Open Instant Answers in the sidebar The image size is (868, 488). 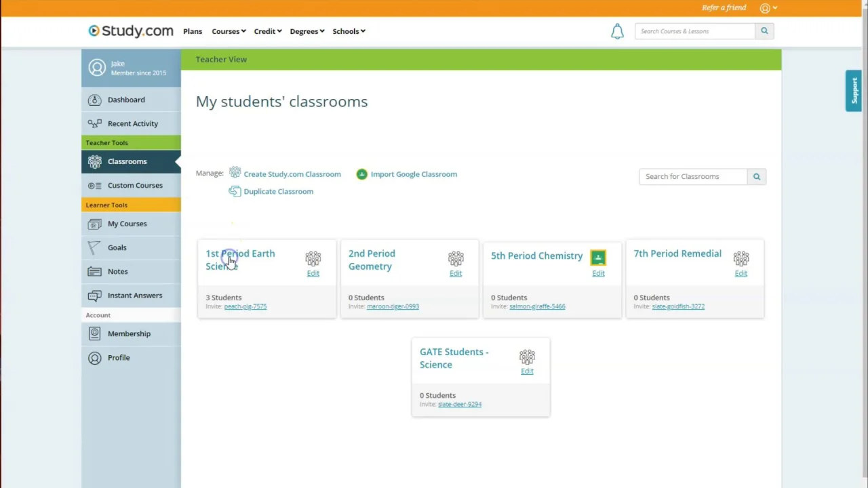(135, 296)
